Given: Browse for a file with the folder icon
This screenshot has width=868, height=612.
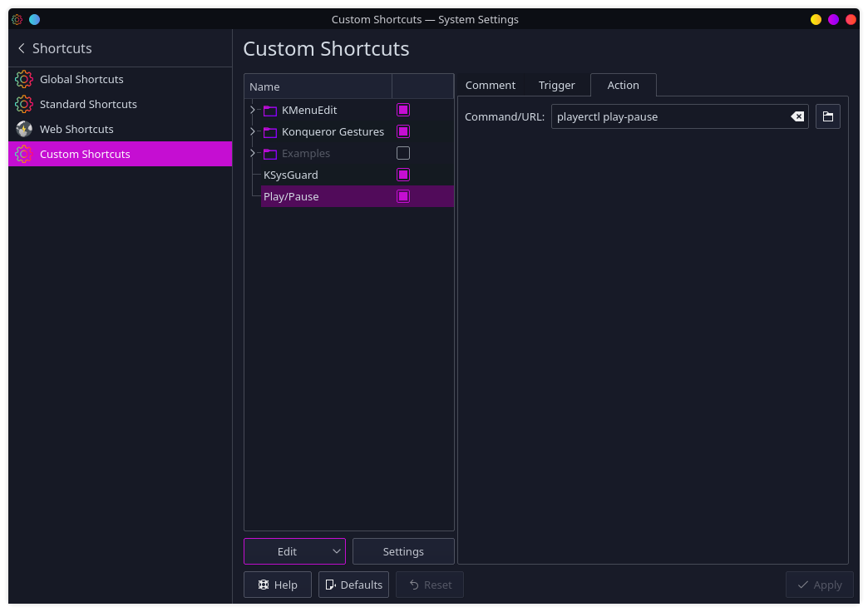Looking at the screenshot, I should point(828,117).
